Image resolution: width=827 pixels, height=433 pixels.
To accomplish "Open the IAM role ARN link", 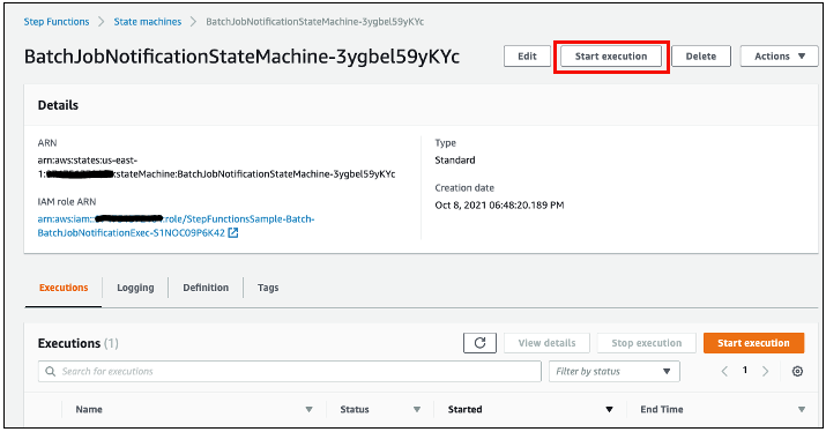I will [176, 226].
